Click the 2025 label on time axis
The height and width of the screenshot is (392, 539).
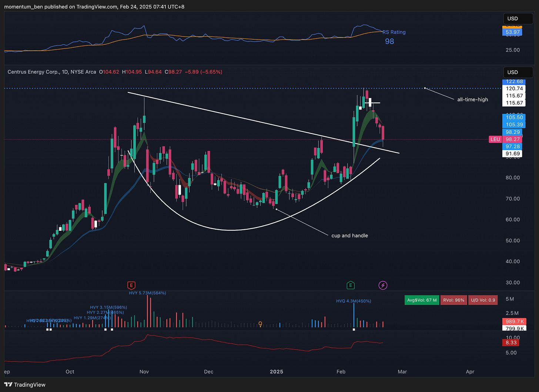(277, 372)
